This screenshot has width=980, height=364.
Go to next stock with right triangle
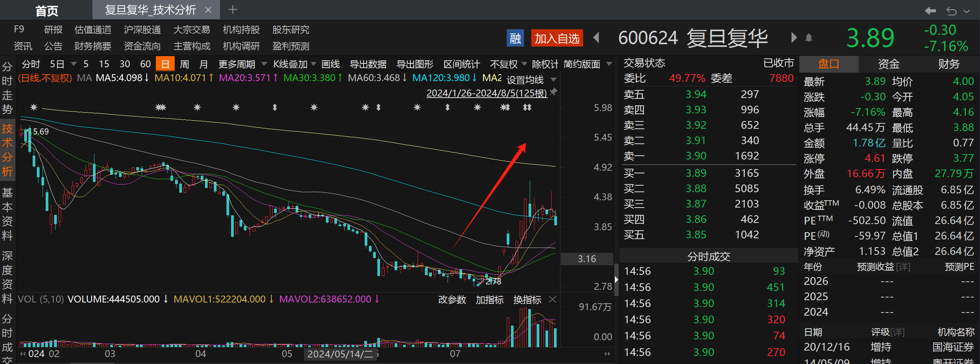[x=794, y=38]
